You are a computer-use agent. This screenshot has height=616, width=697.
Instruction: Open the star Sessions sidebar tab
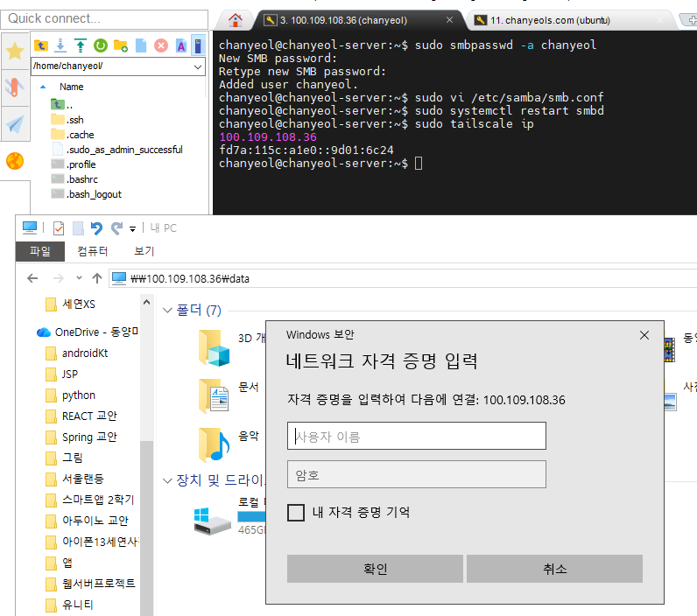point(15,52)
